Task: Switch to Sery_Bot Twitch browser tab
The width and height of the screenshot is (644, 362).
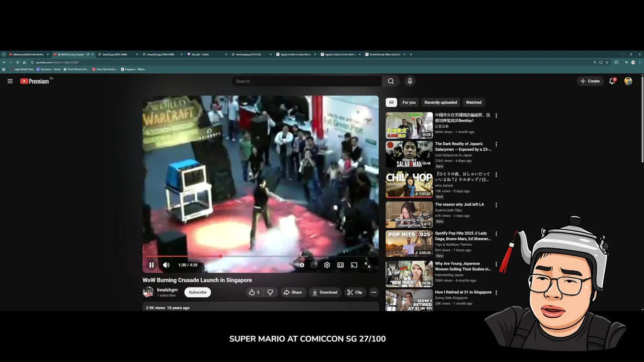Action: [206, 54]
